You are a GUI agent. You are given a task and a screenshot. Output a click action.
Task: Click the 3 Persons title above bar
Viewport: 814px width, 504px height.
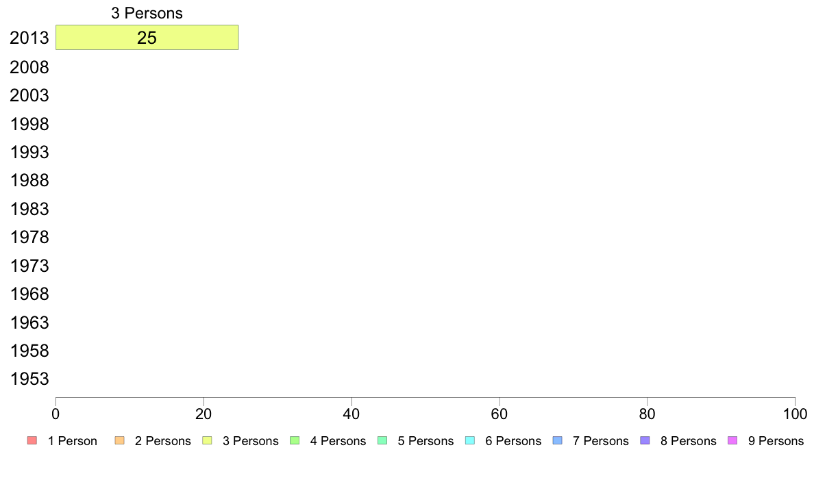(147, 13)
